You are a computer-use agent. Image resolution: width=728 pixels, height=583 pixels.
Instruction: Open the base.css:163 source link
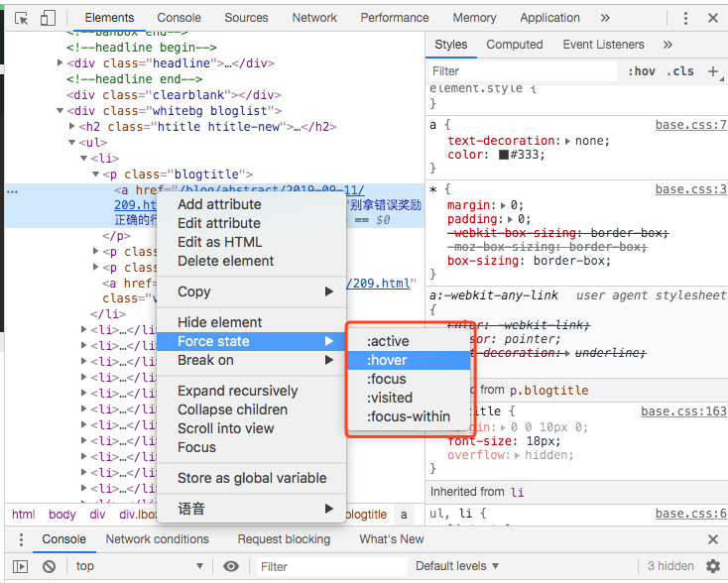(x=683, y=411)
